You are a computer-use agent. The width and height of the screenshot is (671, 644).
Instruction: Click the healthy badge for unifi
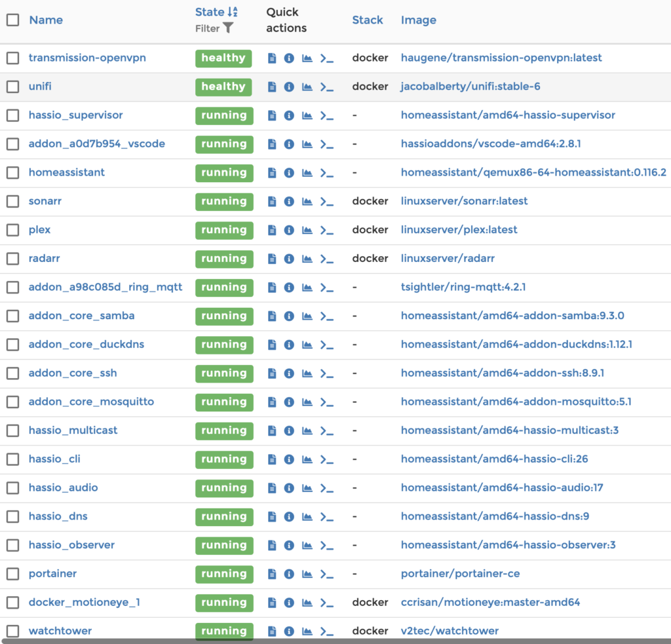point(223,87)
